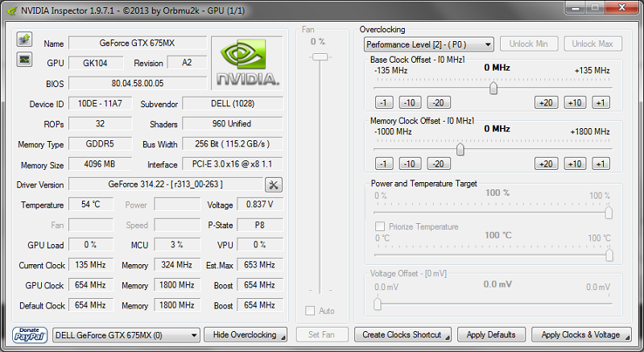Click the PayPal Donate button
Viewport: 644px width, 352px height.
pos(30,335)
